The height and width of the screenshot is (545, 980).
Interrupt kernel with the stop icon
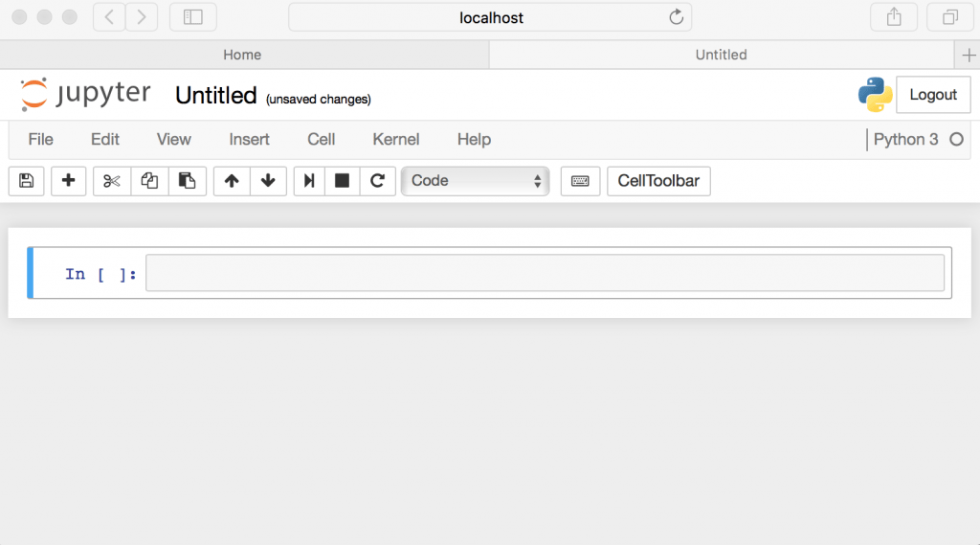tap(342, 181)
